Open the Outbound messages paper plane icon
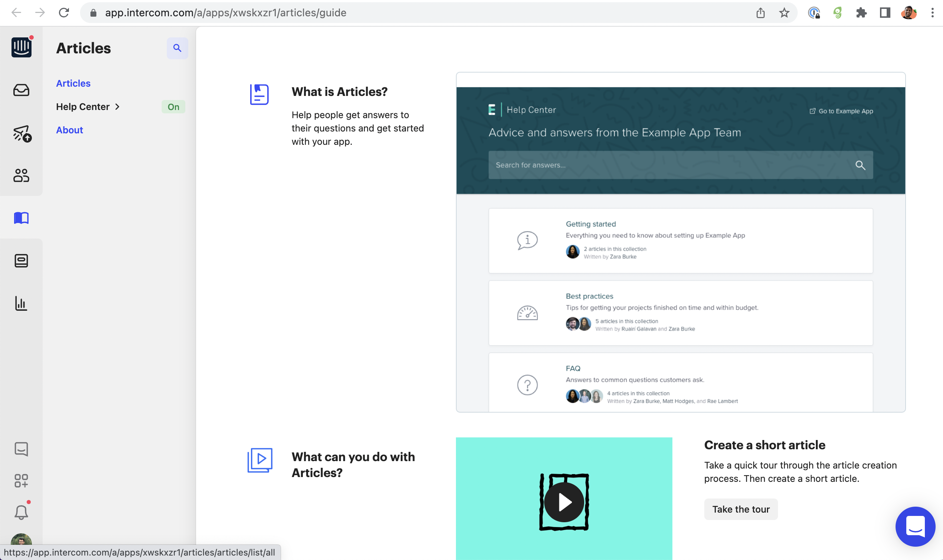The image size is (943, 560). [22, 134]
